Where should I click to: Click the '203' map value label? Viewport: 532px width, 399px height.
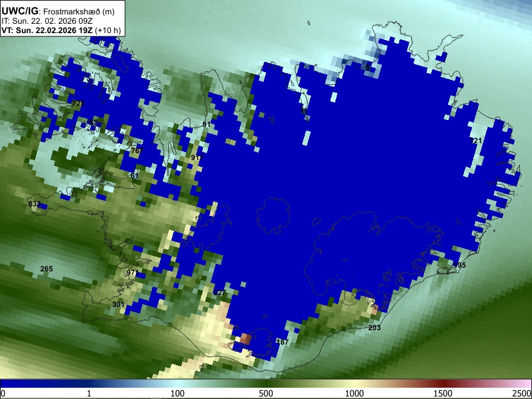point(374,328)
